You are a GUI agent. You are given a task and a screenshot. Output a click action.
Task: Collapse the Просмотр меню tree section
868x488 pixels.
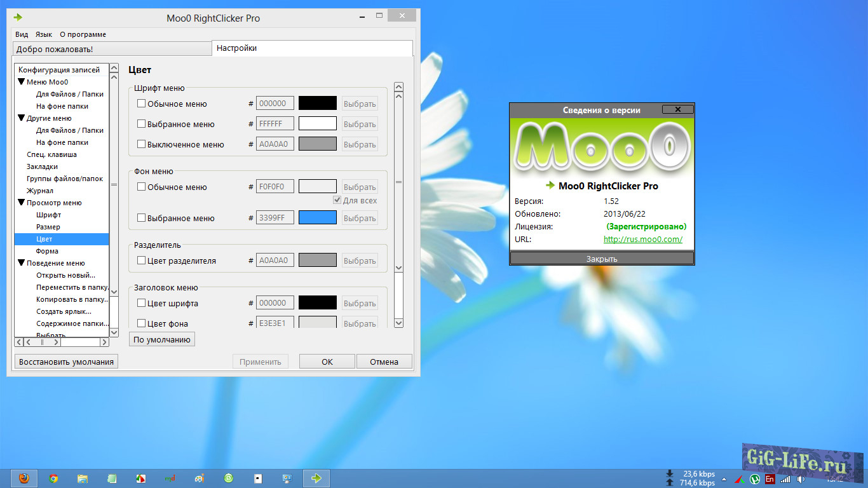(x=21, y=203)
